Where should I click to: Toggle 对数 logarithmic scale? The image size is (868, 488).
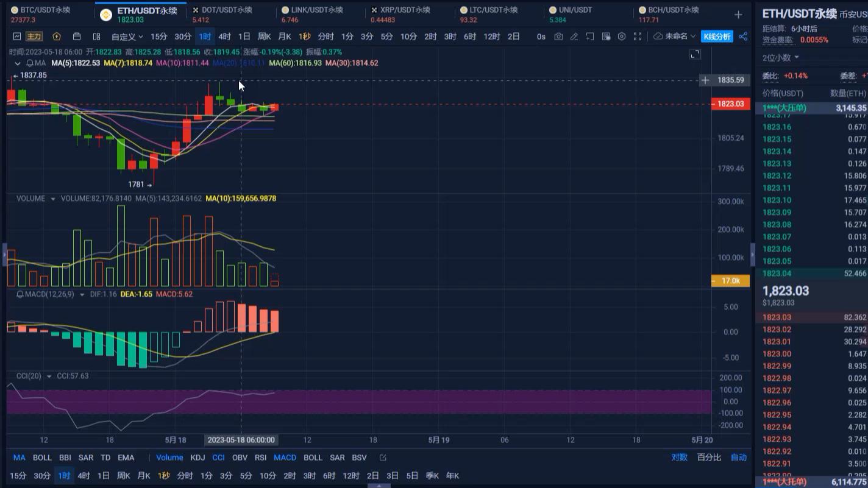[x=679, y=458]
